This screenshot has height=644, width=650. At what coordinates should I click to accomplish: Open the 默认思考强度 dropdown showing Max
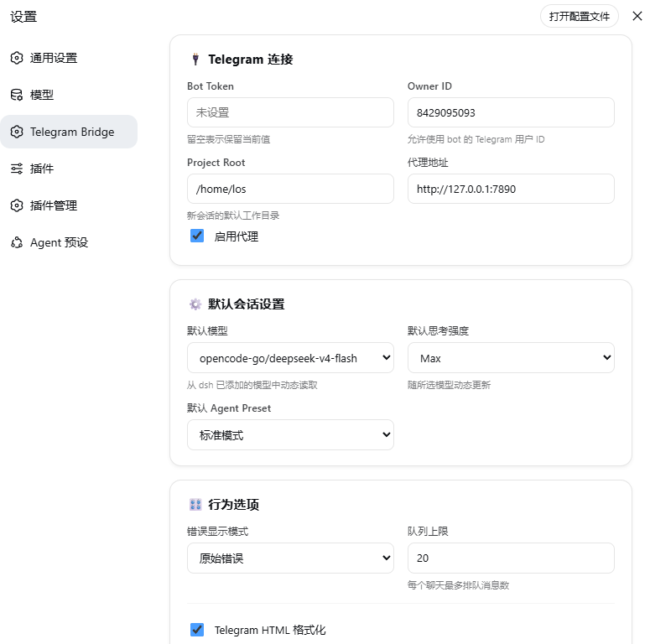pyautogui.click(x=511, y=358)
